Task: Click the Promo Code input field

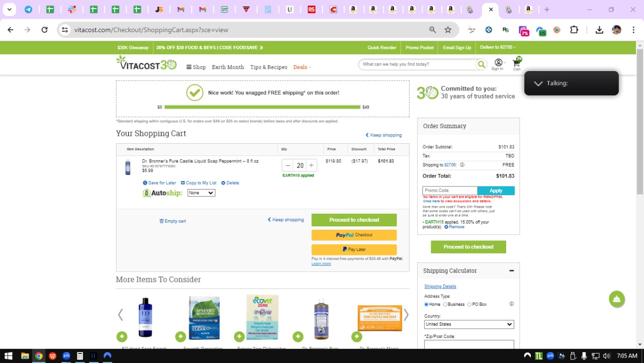Action: coord(450,191)
